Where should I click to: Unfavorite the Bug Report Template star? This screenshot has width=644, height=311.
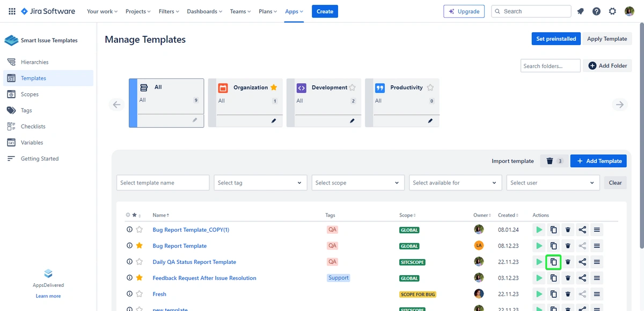point(139,246)
